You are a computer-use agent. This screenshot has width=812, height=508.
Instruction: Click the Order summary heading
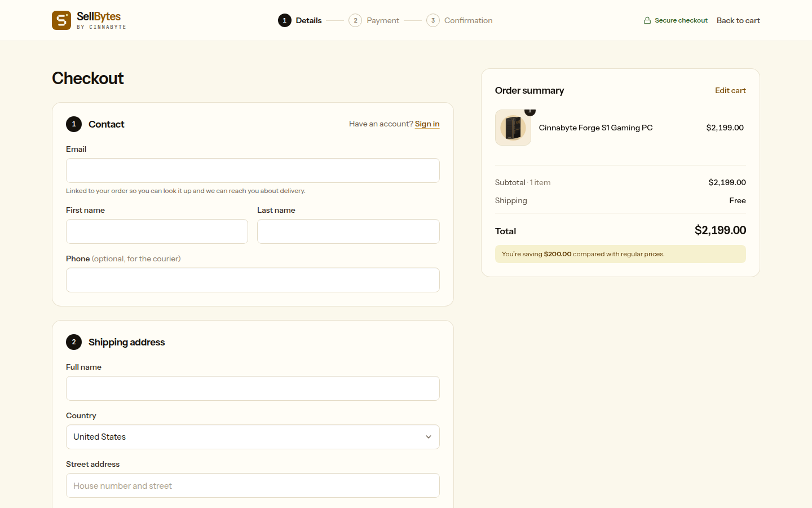pyautogui.click(x=529, y=90)
